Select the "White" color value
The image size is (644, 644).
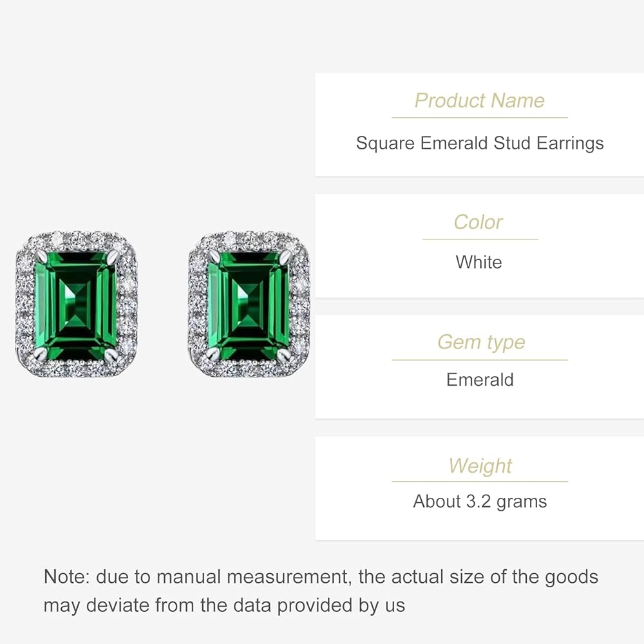click(x=478, y=262)
